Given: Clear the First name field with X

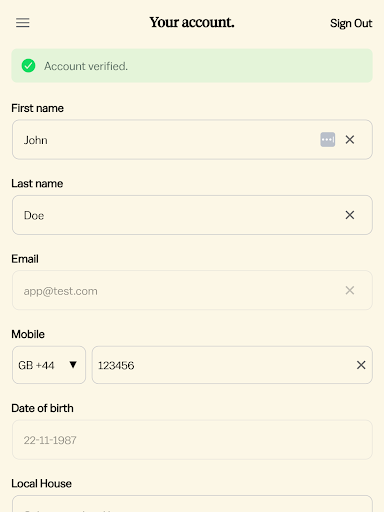Looking at the screenshot, I should click(350, 139).
